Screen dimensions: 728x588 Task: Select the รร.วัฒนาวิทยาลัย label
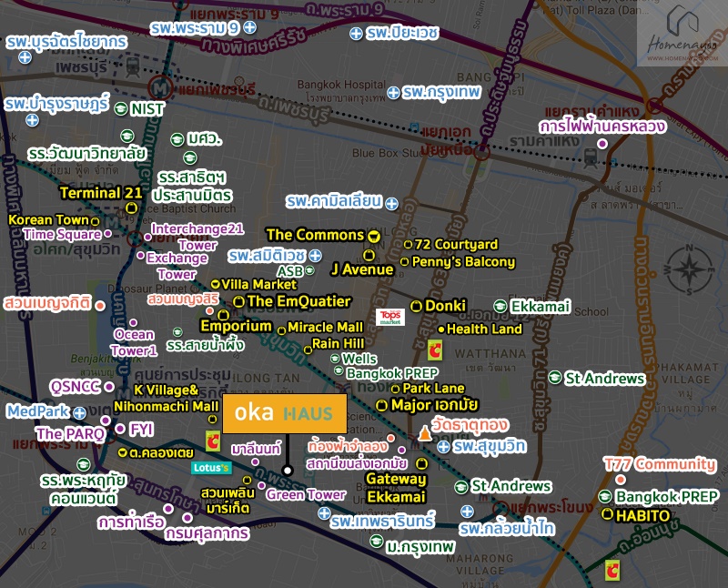click(86, 154)
